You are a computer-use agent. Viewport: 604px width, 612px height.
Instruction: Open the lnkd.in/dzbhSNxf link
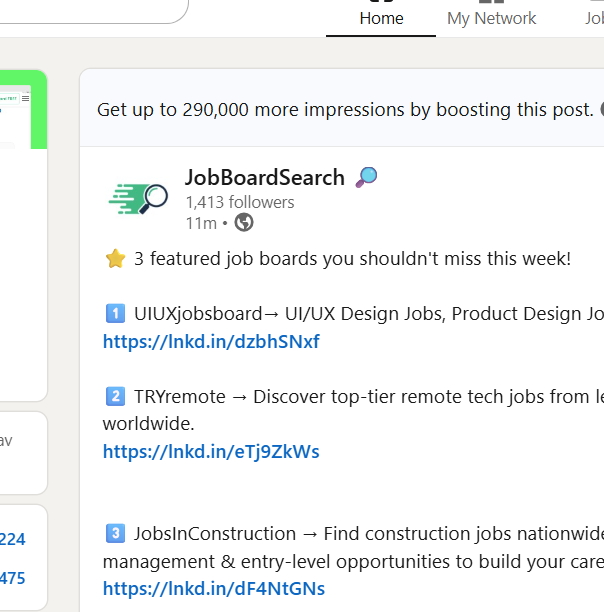211,342
